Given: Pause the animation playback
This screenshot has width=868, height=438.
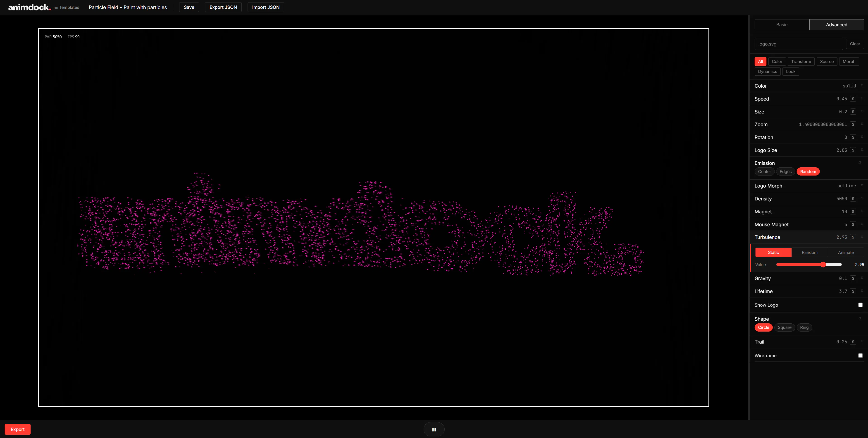Looking at the screenshot, I should [x=434, y=430].
